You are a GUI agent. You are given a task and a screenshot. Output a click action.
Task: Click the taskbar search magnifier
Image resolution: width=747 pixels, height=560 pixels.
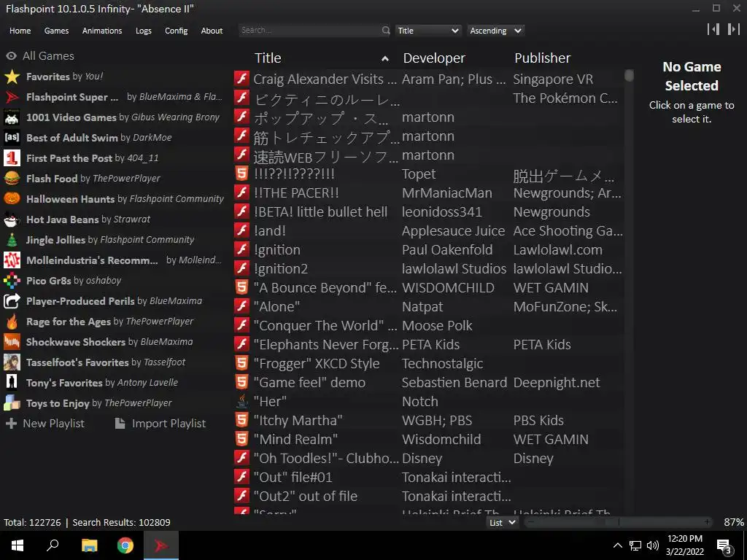[x=53, y=545]
